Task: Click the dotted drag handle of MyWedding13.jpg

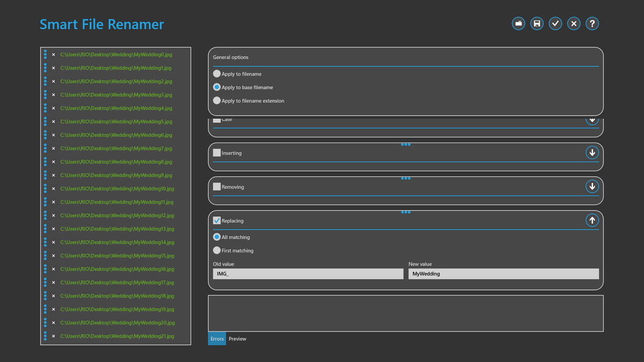Action: [46, 229]
